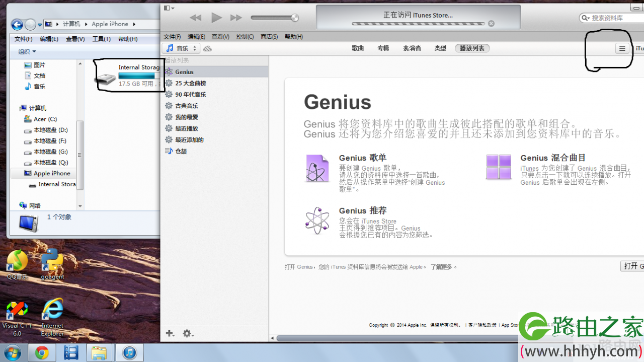Click the iTunes search library field
This screenshot has height=362, width=644.
611,18
